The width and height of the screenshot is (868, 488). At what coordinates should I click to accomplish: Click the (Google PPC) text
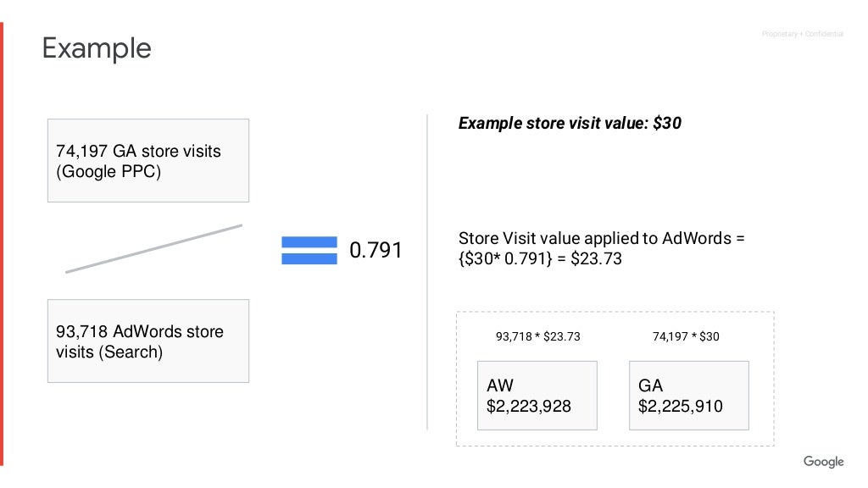(108, 171)
